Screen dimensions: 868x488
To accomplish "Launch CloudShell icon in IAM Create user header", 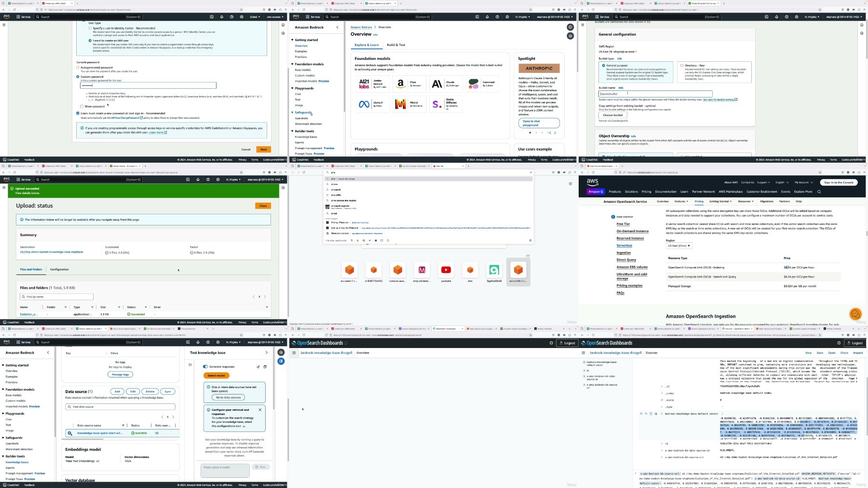I will (x=212, y=17).
